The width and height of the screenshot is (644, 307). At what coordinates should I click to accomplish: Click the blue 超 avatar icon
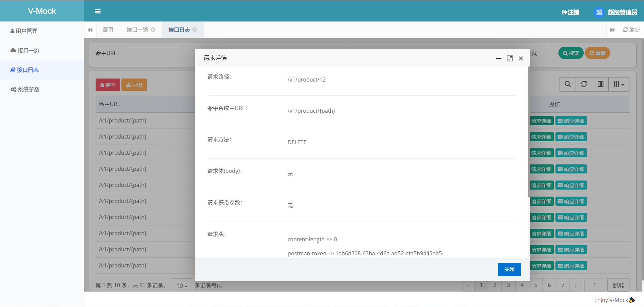599,12
